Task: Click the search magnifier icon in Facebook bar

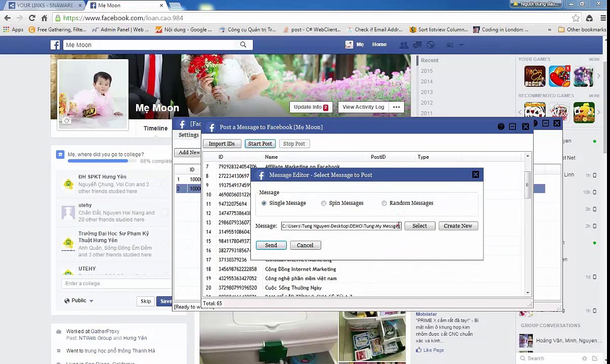Action: point(243,44)
